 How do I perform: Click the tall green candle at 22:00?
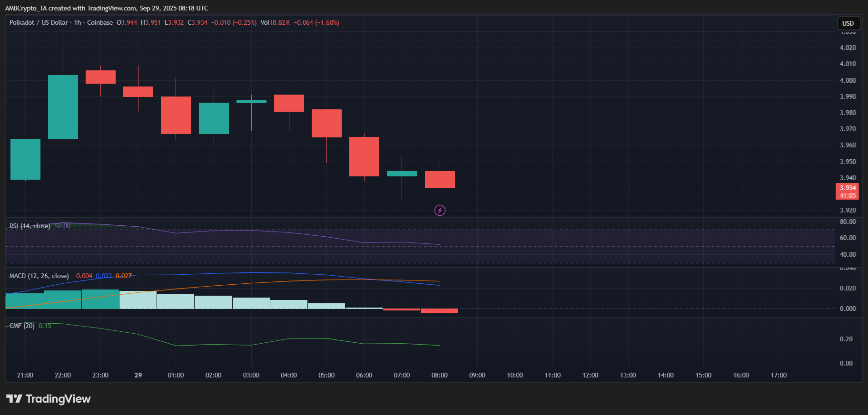click(x=63, y=107)
